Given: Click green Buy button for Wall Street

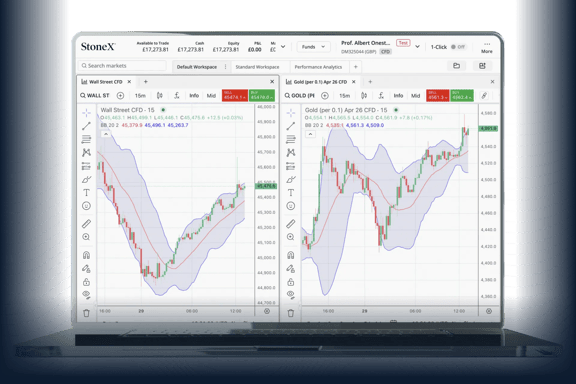Looking at the screenshot, I should 262,96.
